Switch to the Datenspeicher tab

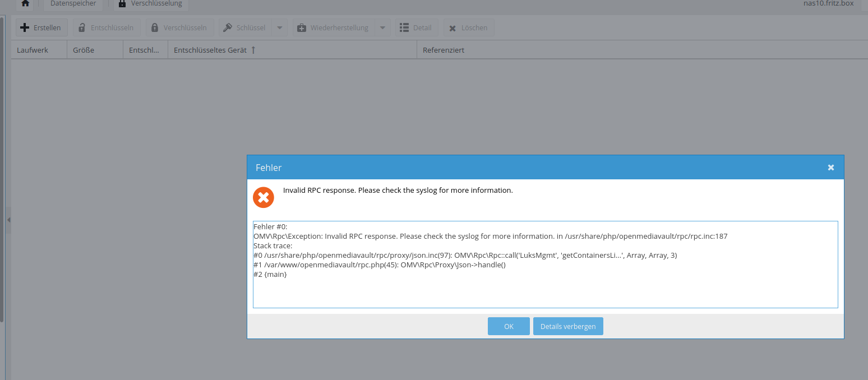click(x=73, y=3)
